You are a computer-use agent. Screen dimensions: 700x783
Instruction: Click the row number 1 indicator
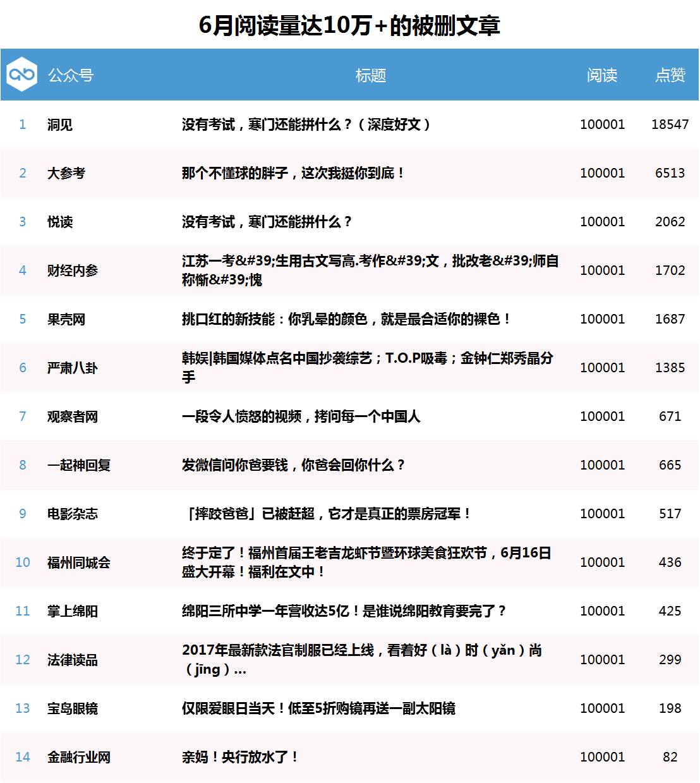pyautogui.click(x=23, y=124)
